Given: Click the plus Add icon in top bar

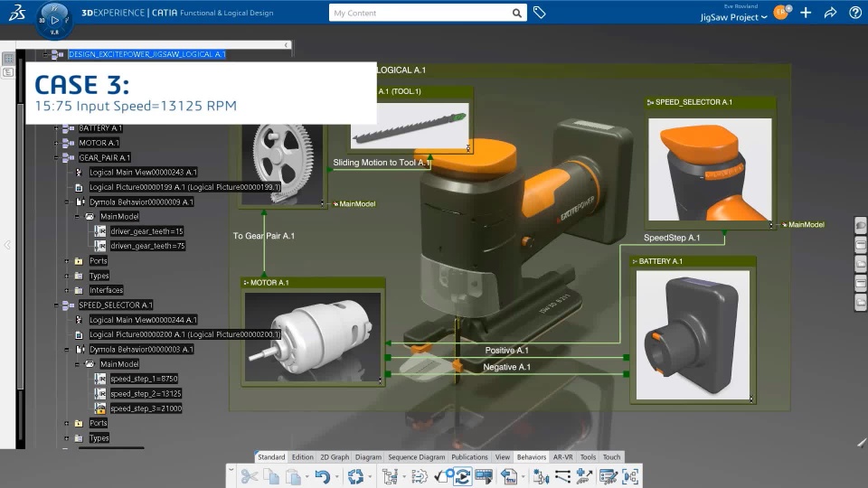Looking at the screenshot, I should [806, 13].
